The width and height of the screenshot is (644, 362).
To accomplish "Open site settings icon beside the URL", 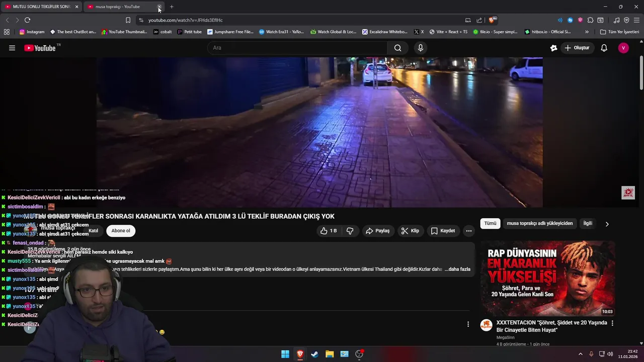I will point(141,20).
